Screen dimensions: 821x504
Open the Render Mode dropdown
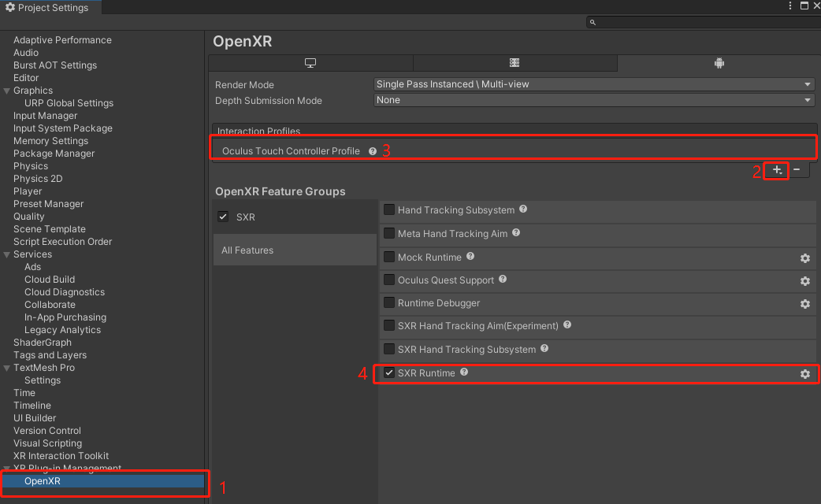click(x=593, y=84)
